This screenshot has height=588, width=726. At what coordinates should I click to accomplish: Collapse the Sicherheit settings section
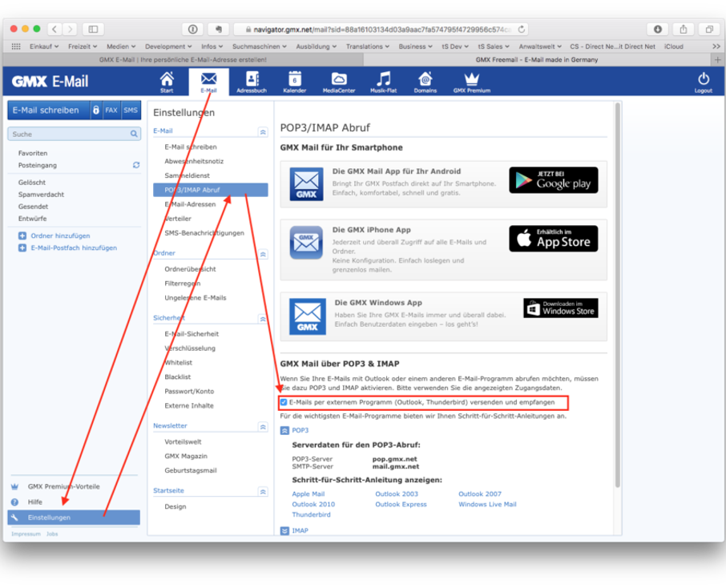(263, 319)
